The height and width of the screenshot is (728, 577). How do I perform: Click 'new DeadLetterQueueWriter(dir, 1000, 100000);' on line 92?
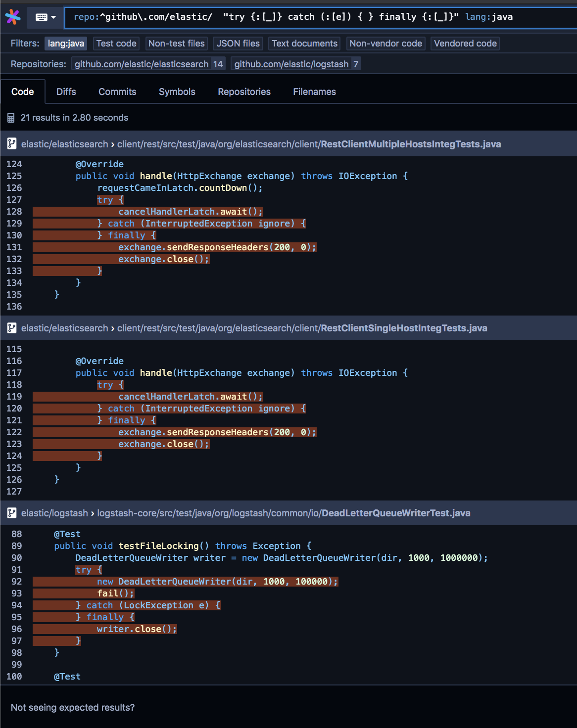[217, 582]
